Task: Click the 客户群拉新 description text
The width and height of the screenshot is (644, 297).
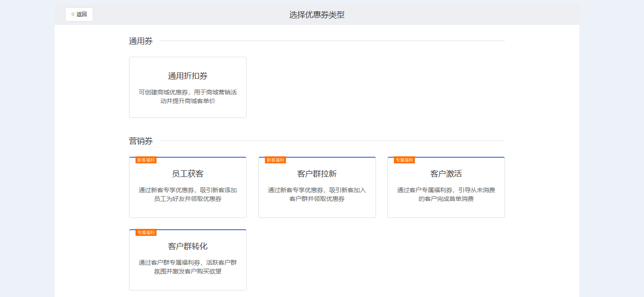Action: (x=317, y=194)
